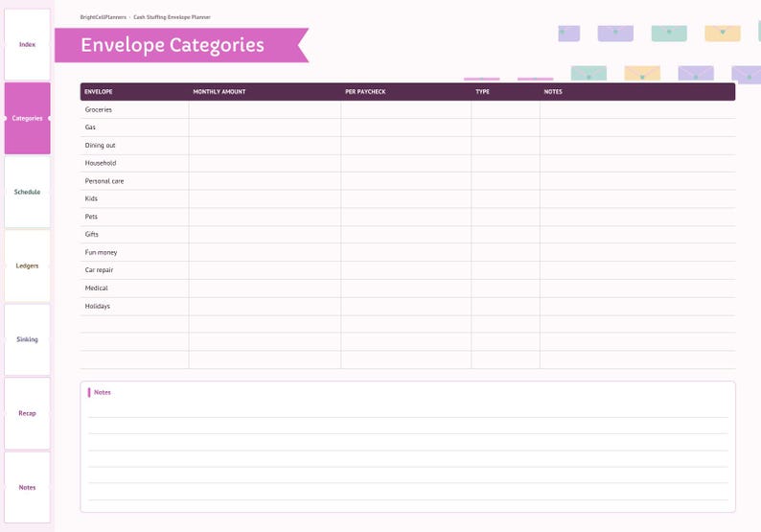Click Cash Stuffing Envelope Planner breadcrumb
The image size is (761, 532).
172,17
